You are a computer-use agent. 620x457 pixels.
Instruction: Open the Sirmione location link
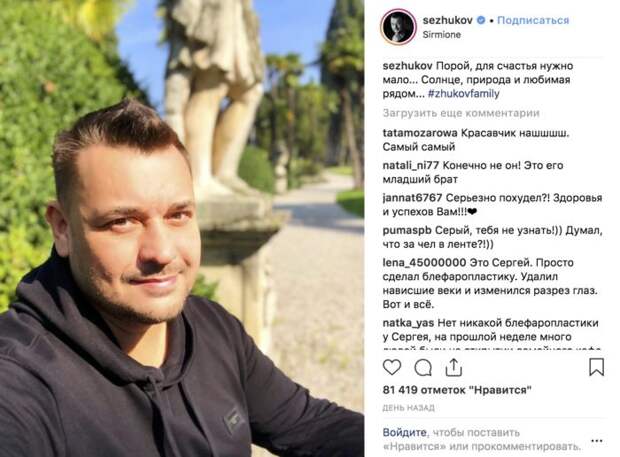tap(441, 35)
